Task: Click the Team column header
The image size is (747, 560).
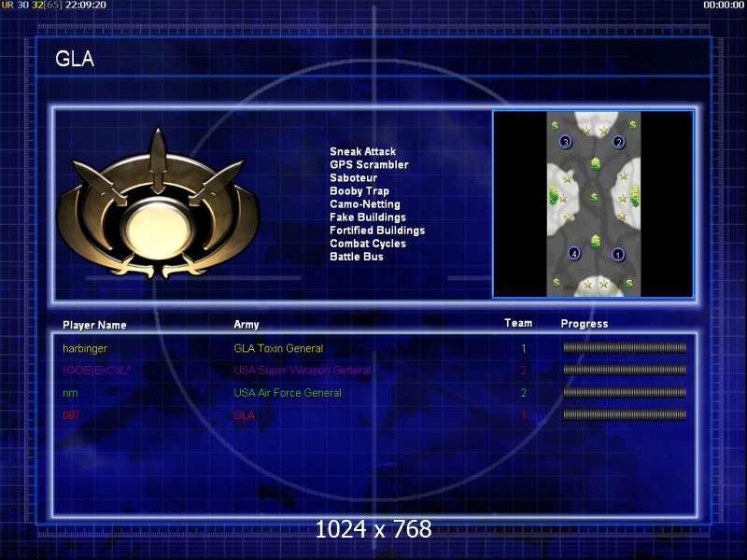Action: 518,323
